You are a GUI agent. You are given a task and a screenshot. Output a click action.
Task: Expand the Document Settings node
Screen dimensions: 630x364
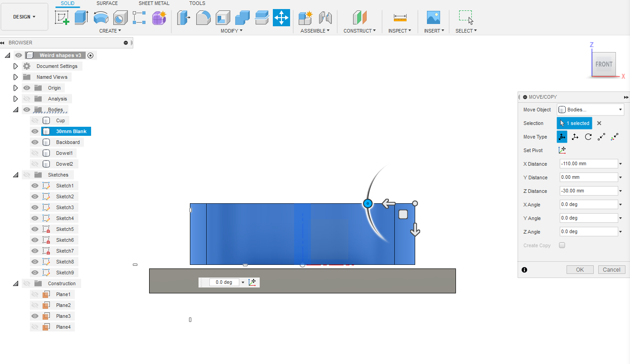click(16, 66)
